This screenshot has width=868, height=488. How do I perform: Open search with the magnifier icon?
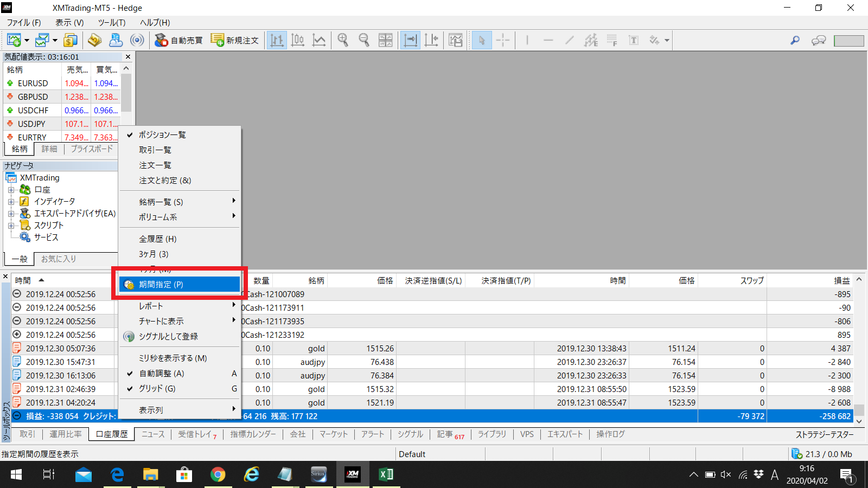tap(795, 40)
